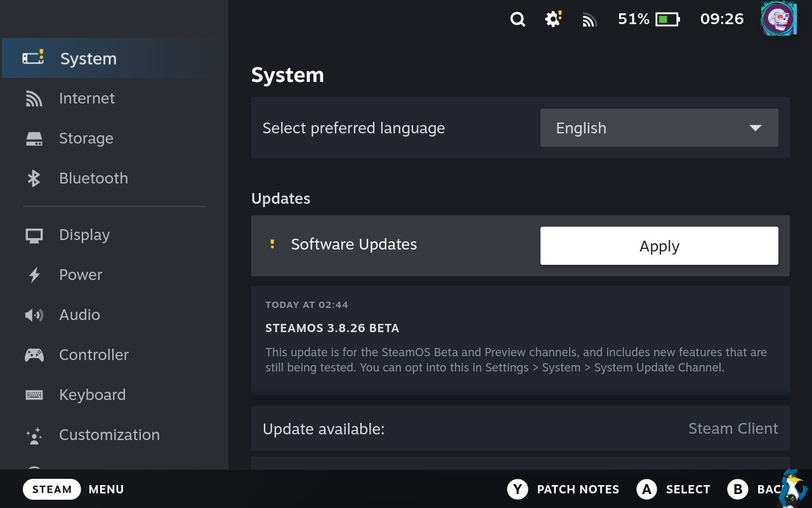Click the Today at 02:44 timestamp

[x=306, y=305]
